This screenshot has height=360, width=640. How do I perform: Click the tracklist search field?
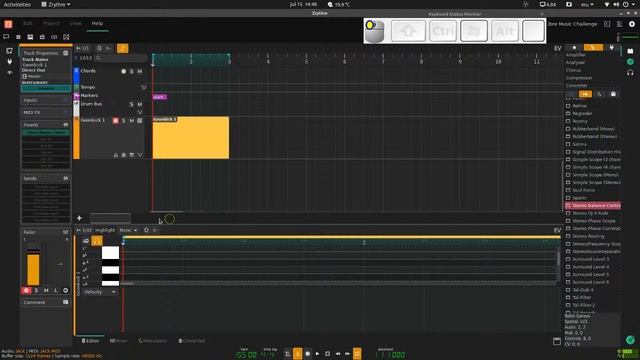[x=120, y=58]
